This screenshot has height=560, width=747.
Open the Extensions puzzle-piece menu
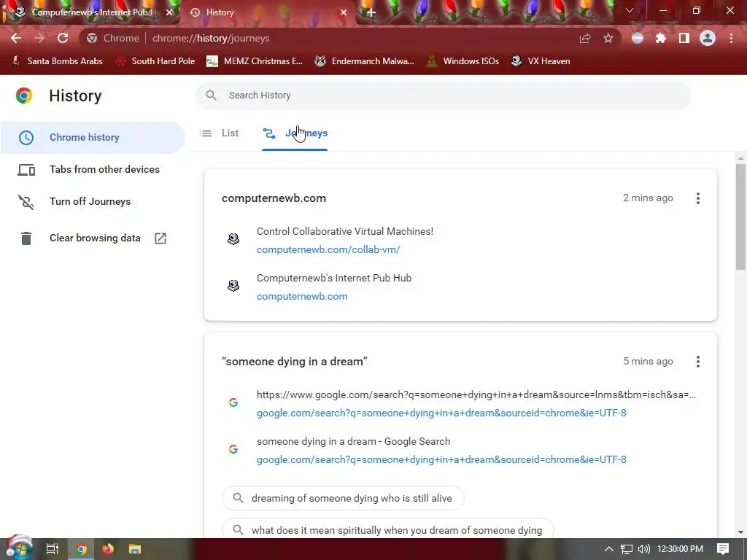click(660, 39)
